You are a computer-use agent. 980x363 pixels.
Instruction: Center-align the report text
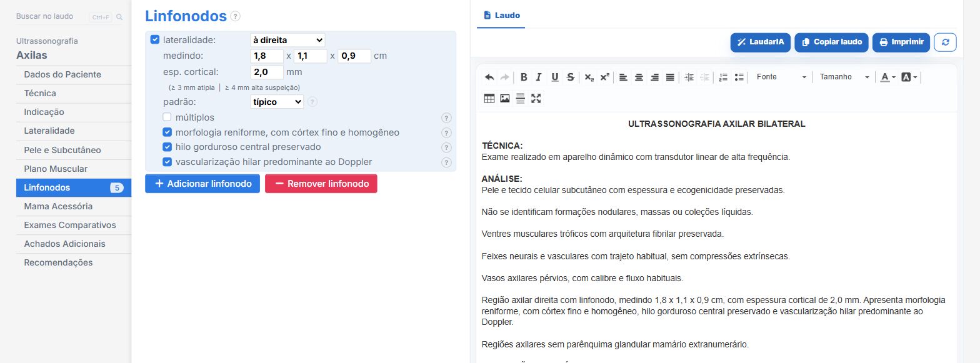pyautogui.click(x=639, y=77)
